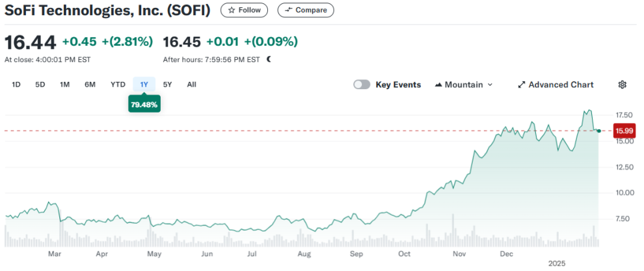This screenshot has width=644, height=271.
Task: Click the 2025 axis label
Action: (x=557, y=264)
